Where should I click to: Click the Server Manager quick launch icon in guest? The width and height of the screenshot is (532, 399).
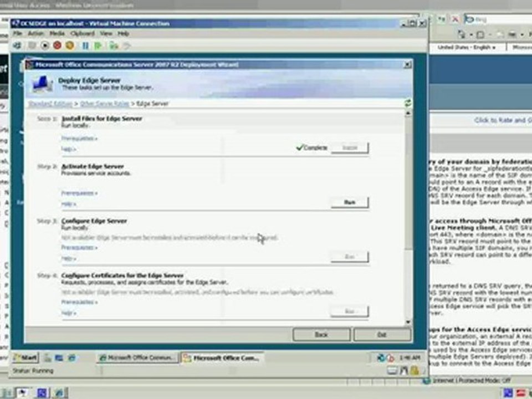48,357
